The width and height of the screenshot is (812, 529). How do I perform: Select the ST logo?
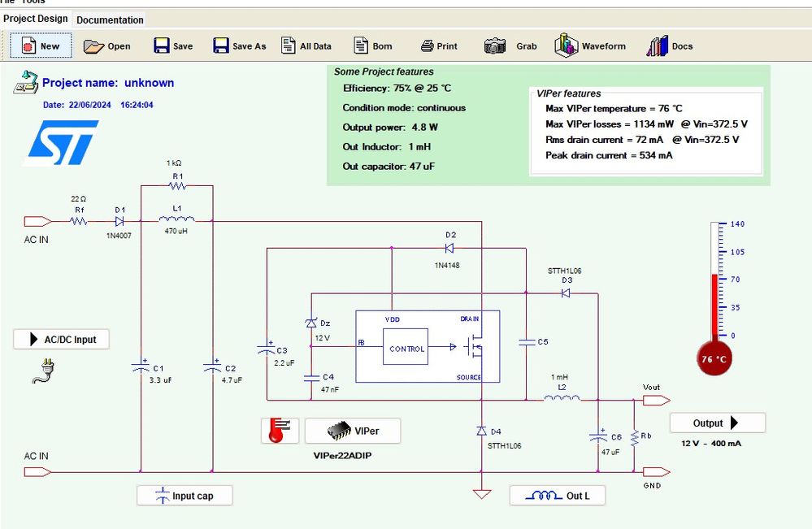(63, 143)
